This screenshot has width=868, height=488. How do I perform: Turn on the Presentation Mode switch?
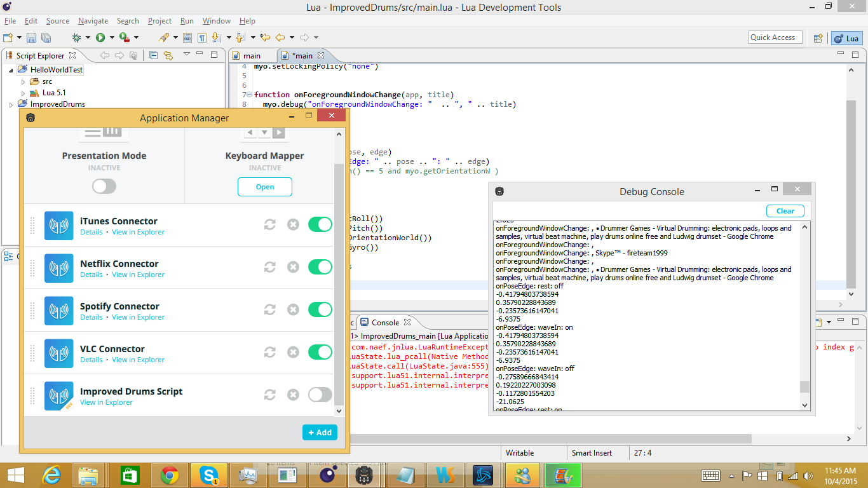click(x=104, y=186)
